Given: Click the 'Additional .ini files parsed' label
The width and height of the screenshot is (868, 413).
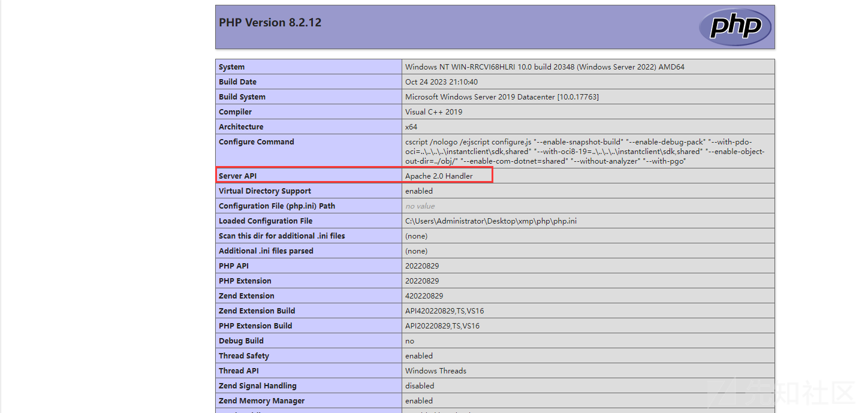Looking at the screenshot, I should point(266,251).
